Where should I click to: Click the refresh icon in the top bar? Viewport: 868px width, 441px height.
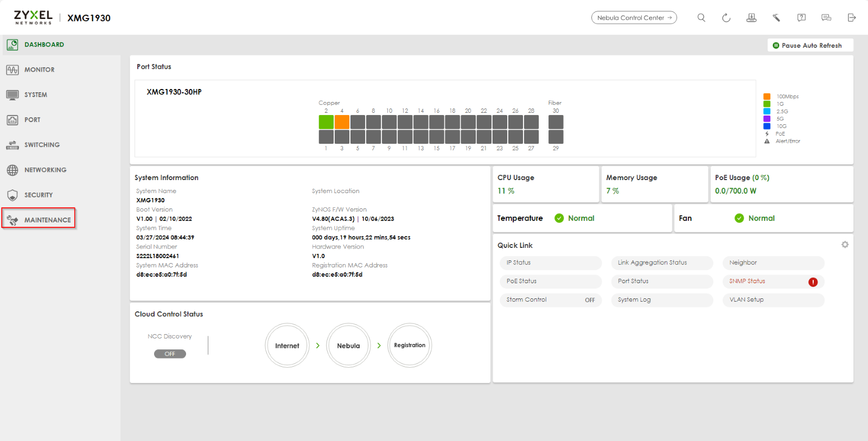[726, 18]
